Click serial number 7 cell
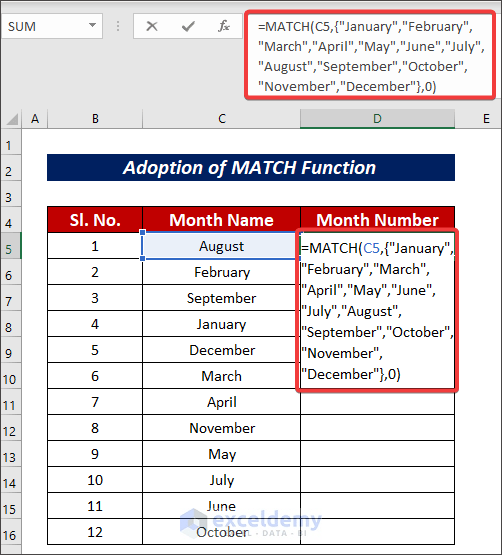Viewport: 502px width, 555px height. click(95, 402)
